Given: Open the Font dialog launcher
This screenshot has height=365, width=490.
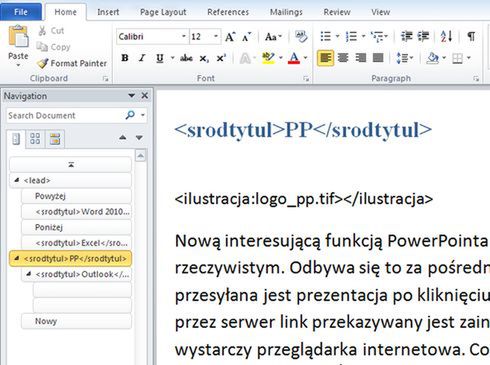Looking at the screenshot, I should pos(306,79).
